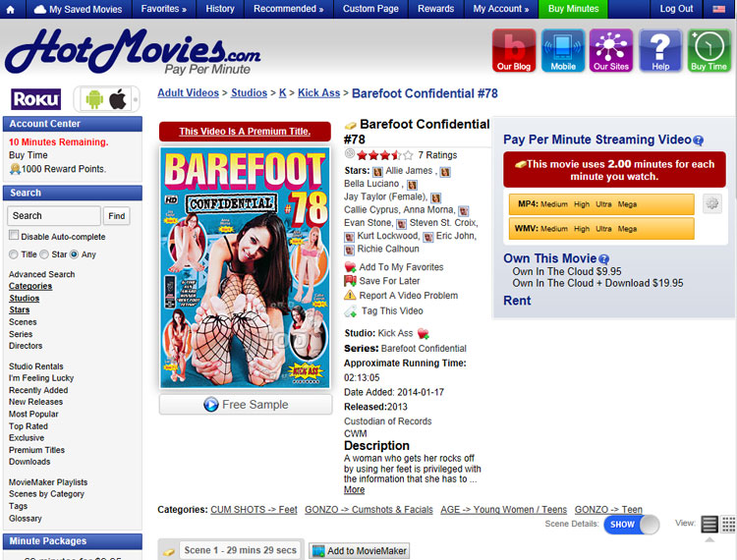Open the Rewards menu item

[435, 9]
